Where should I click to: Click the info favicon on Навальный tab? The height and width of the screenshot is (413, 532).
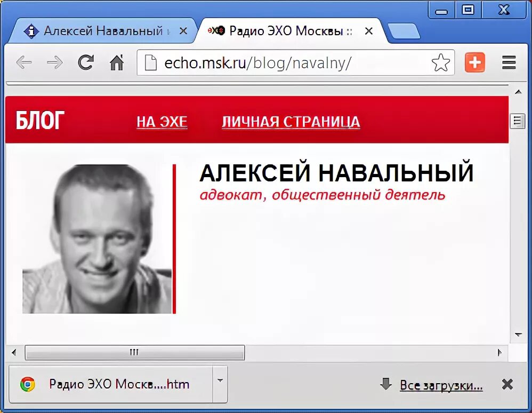[x=31, y=31]
